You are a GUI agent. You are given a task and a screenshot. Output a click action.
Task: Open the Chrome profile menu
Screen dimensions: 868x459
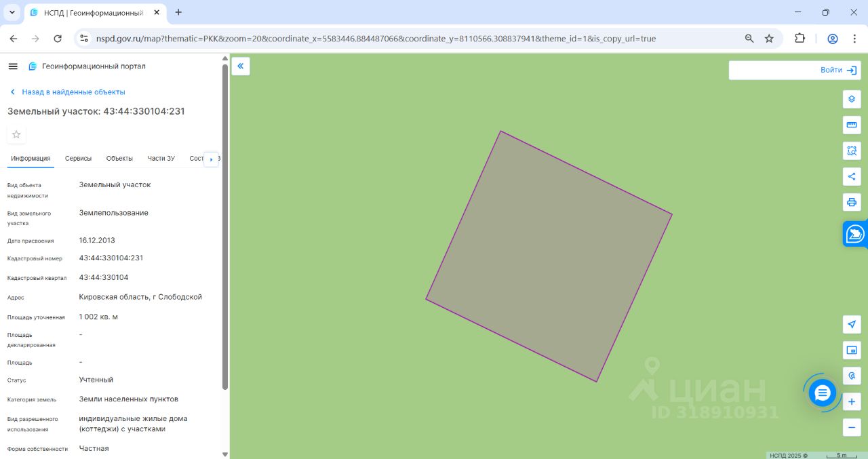pyautogui.click(x=833, y=39)
